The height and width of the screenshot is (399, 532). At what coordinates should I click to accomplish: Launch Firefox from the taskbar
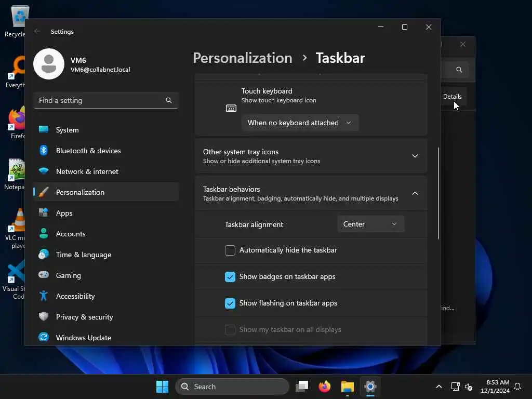click(325, 387)
